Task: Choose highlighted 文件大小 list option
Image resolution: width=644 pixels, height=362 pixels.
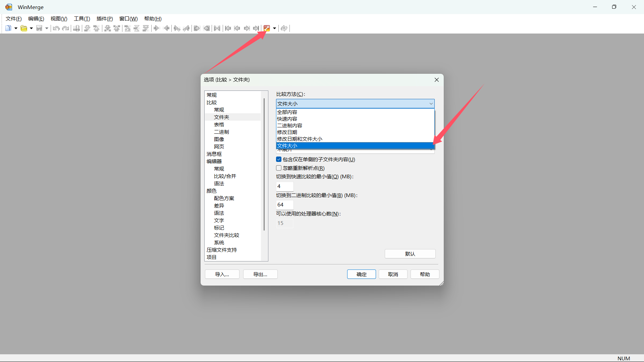Action: (x=355, y=146)
